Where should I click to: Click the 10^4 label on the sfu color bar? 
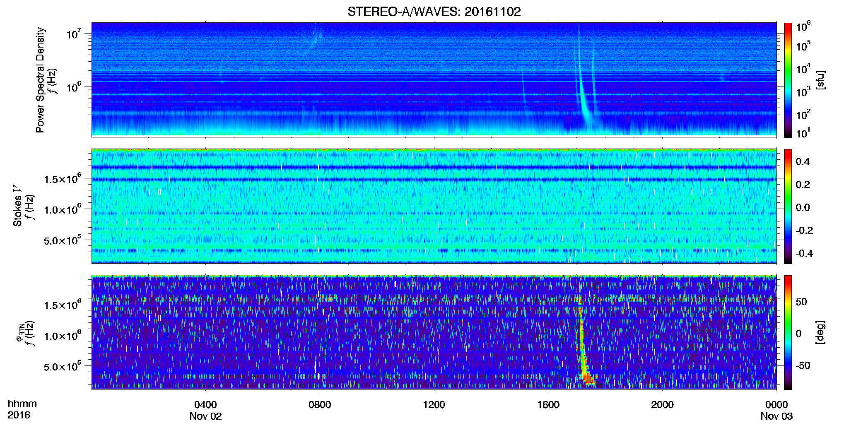click(x=803, y=69)
